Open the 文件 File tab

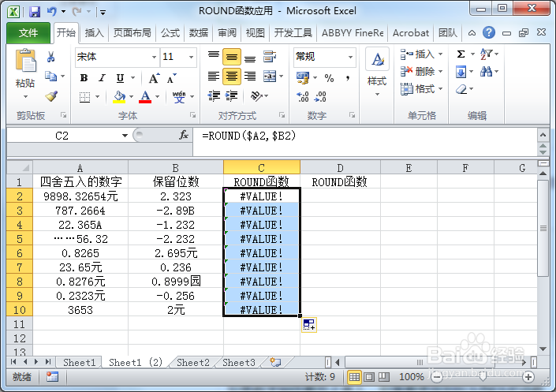point(28,33)
